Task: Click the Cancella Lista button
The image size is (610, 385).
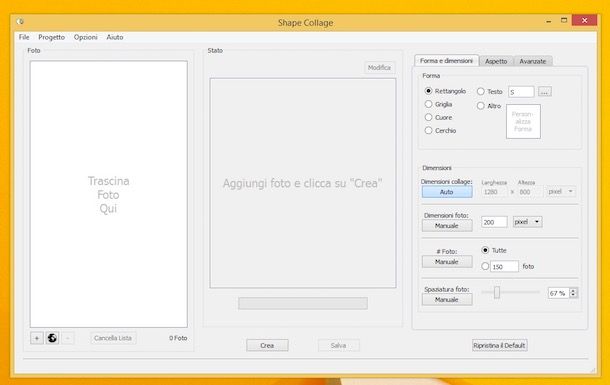Action: (113, 338)
